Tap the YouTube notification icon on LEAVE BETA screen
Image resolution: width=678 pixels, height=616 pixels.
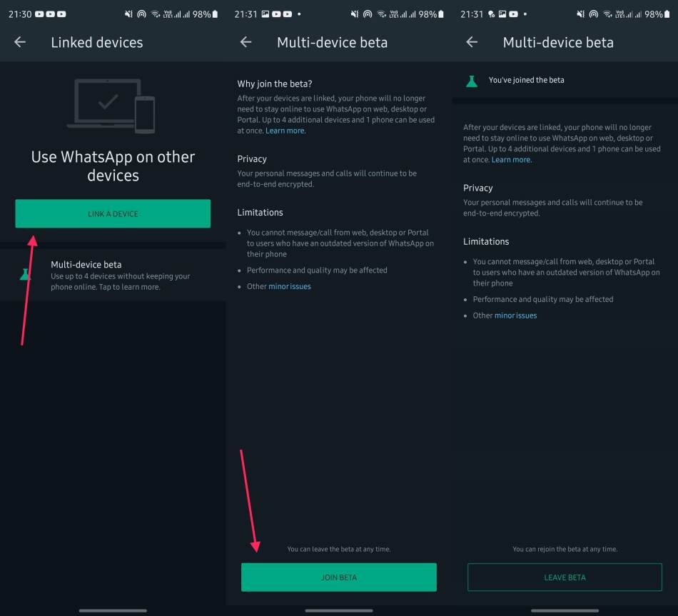[x=513, y=14]
